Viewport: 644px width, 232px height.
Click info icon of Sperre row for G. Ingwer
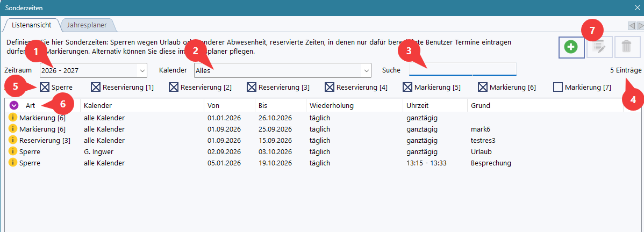(x=13, y=151)
